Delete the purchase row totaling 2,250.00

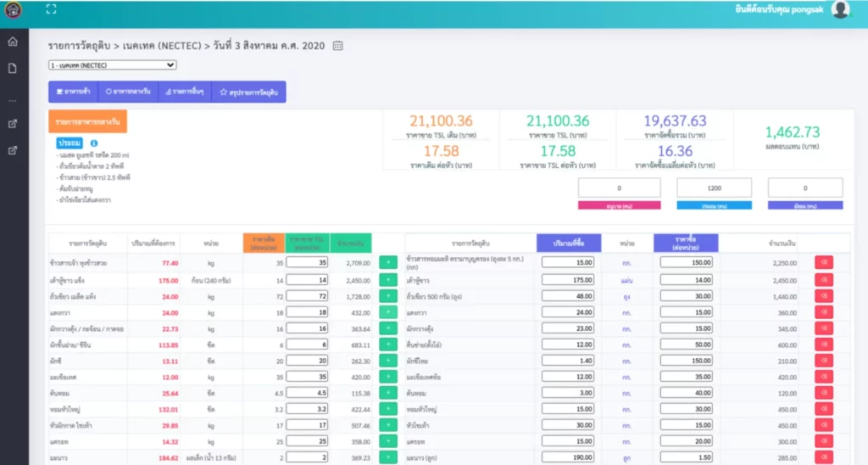pyautogui.click(x=824, y=263)
